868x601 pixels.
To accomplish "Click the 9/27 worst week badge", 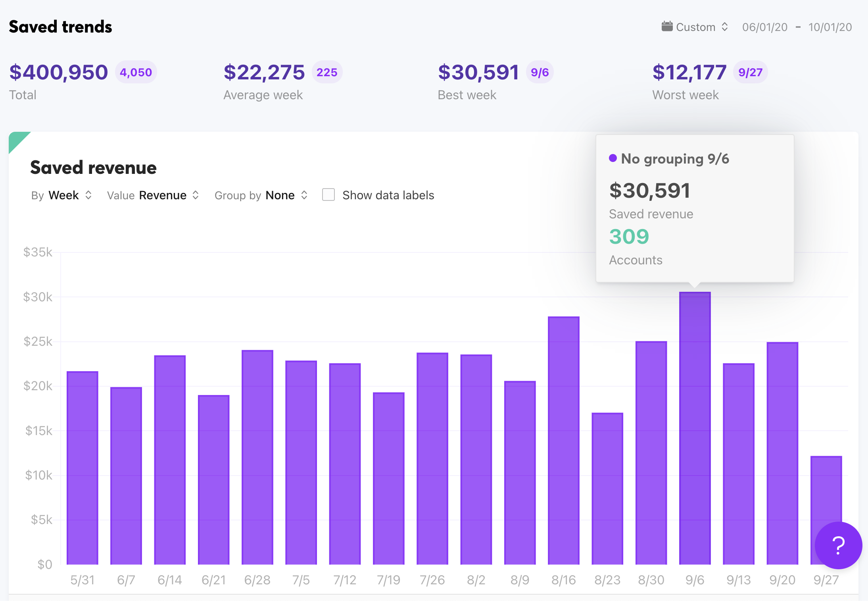I will (x=750, y=72).
